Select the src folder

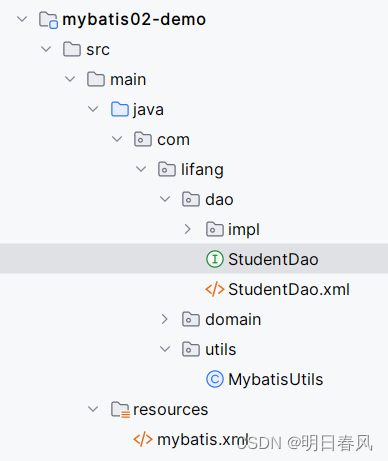click(98, 49)
